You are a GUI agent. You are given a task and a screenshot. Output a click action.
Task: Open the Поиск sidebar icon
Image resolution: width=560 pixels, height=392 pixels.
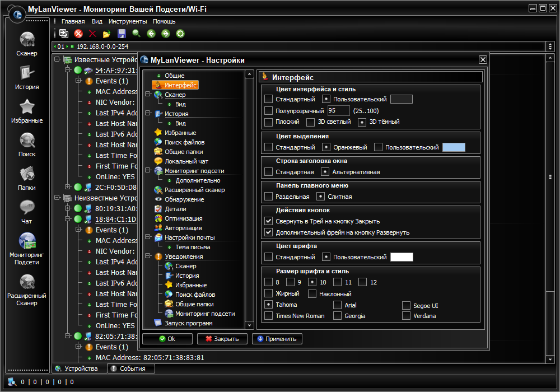click(27, 144)
